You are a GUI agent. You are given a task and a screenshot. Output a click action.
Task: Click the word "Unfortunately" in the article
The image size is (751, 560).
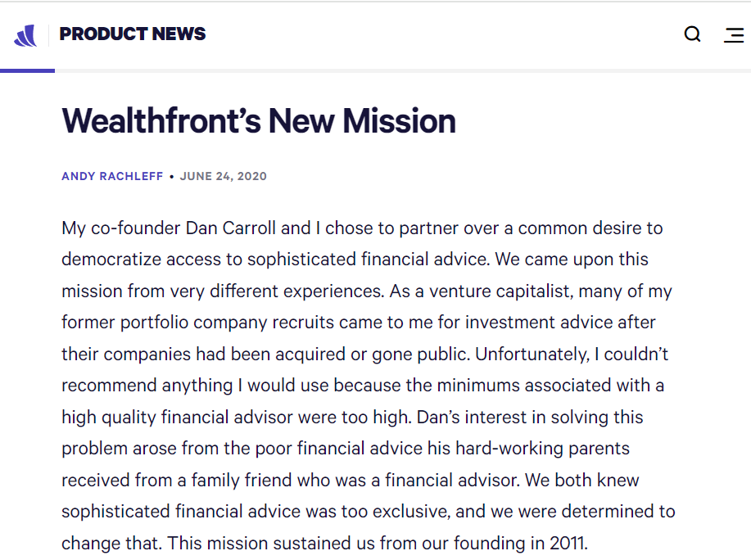(x=532, y=355)
